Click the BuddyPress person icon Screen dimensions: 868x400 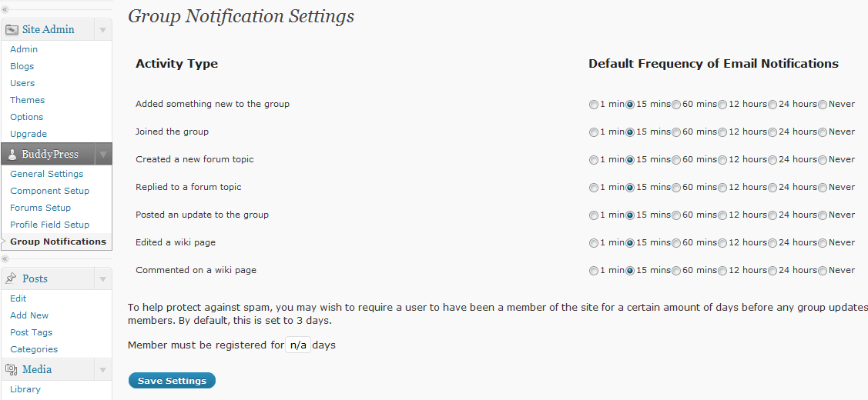point(12,155)
